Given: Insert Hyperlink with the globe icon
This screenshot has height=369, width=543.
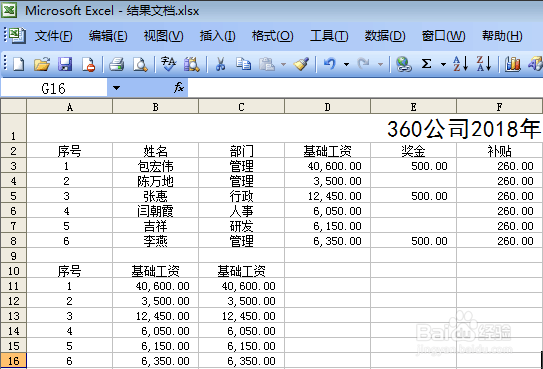Looking at the screenshot, I should click(x=403, y=64).
